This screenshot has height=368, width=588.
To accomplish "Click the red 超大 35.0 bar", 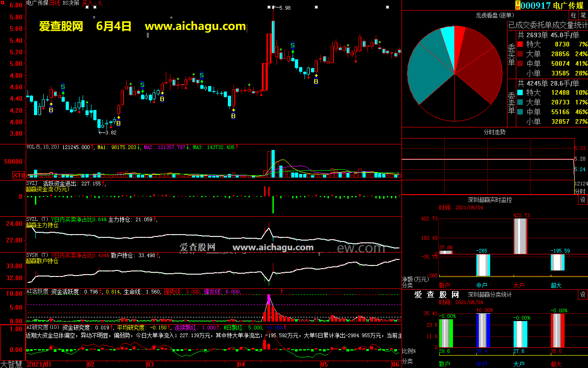I will click(x=558, y=331).
